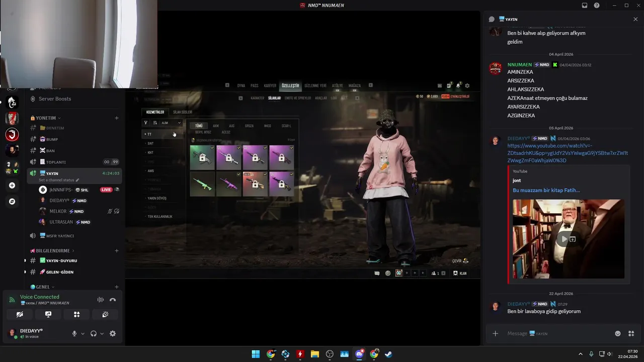Select KARAKTER sub-tab in the stream
The image size is (644, 362).
257,98
